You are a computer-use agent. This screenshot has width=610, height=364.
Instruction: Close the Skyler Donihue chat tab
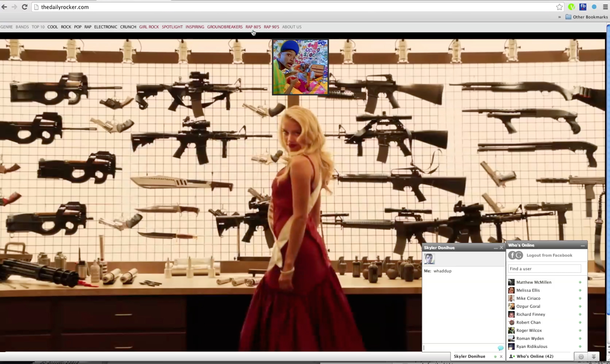click(501, 357)
